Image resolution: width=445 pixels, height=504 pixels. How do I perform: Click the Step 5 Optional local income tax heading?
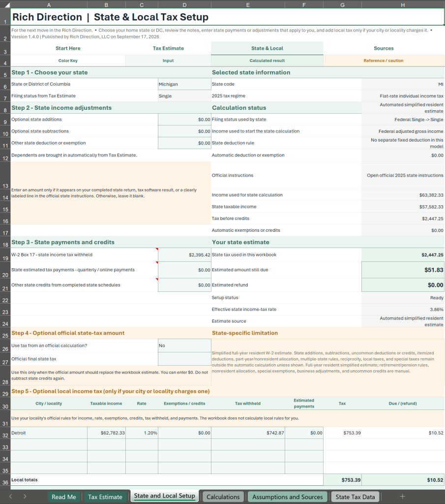point(111,391)
